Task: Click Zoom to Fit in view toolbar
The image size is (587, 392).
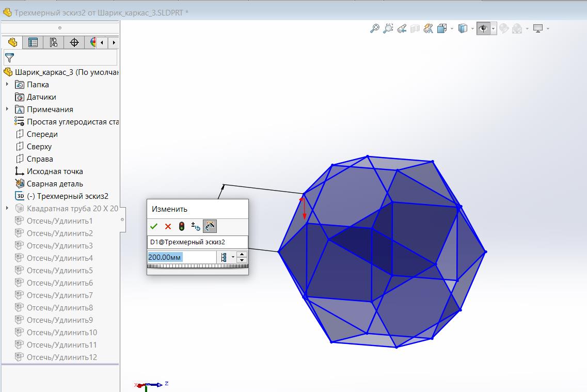Action: (374, 28)
